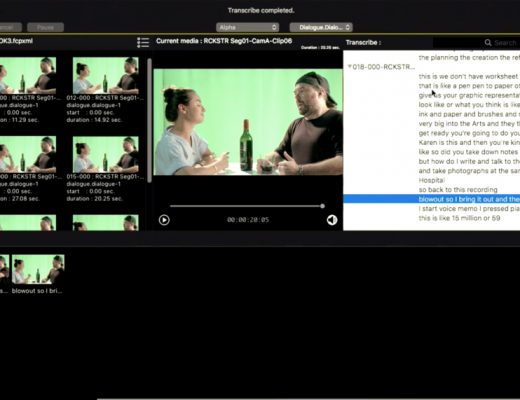The width and height of the screenshot is (520, 400).
Task: Select line 'I start voice memo I pressed'
Action: click(469, 209)
